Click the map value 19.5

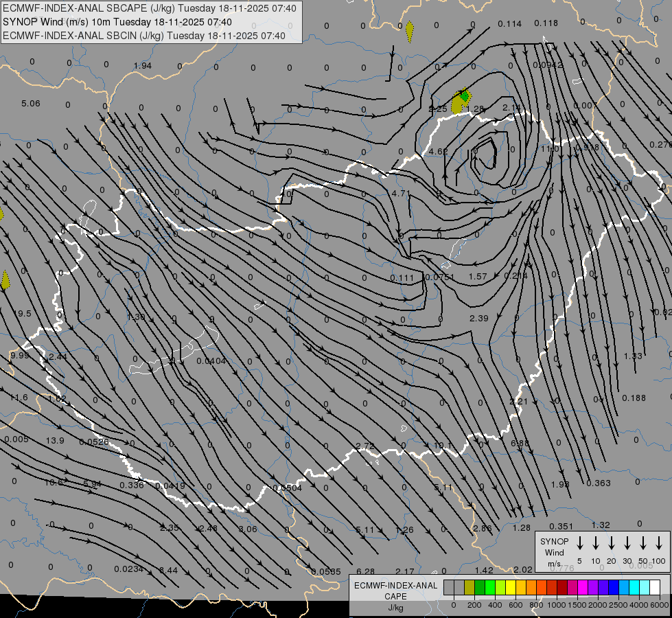(x=22, y=314)
